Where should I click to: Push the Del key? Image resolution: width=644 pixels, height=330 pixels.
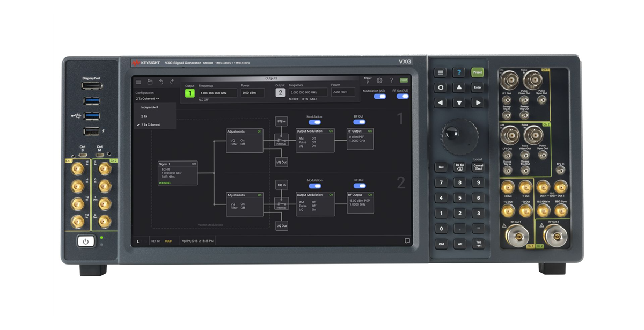[441, 167]
